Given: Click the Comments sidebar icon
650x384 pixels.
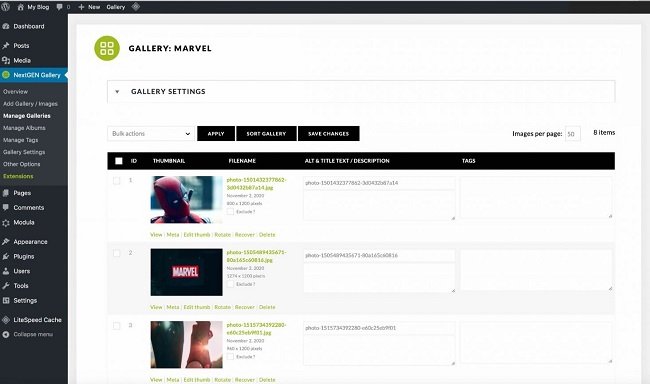Looking at the screenshot, I should click(6, 207).
